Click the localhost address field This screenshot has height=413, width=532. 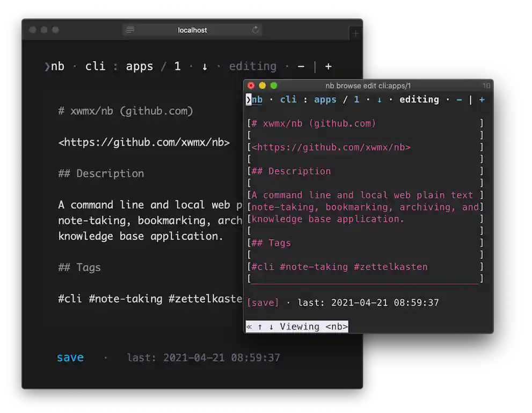[192, 30]
